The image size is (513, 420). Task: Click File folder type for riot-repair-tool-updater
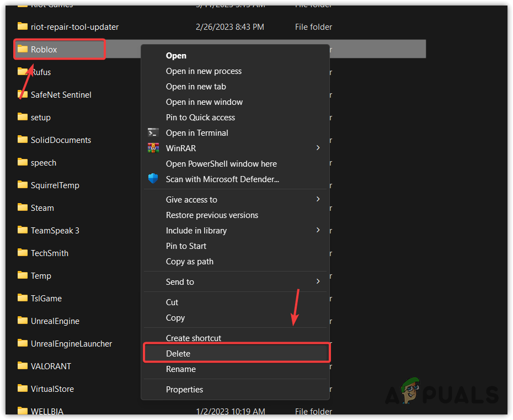[313, 27]
